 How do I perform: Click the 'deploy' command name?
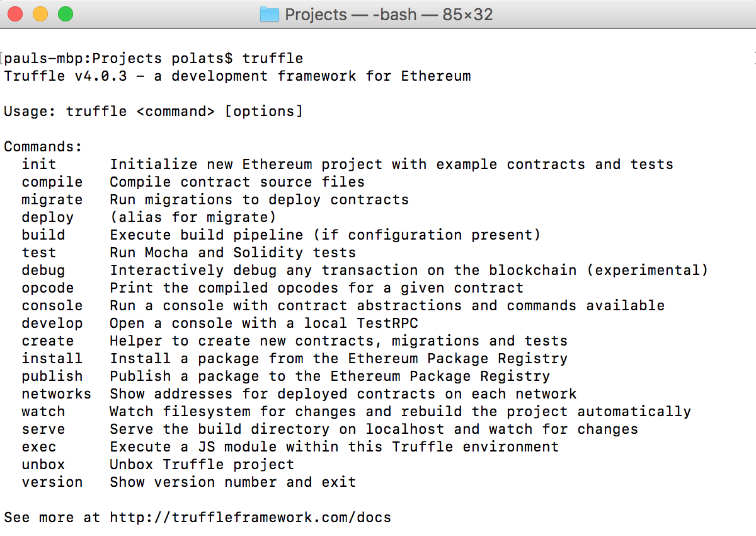click(48, 218)
